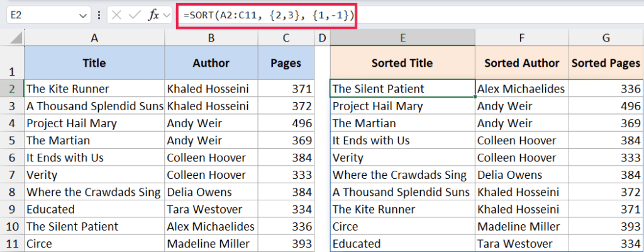Select cell G3 with value 496
The image size is (644, 252).
coord(606,106)
